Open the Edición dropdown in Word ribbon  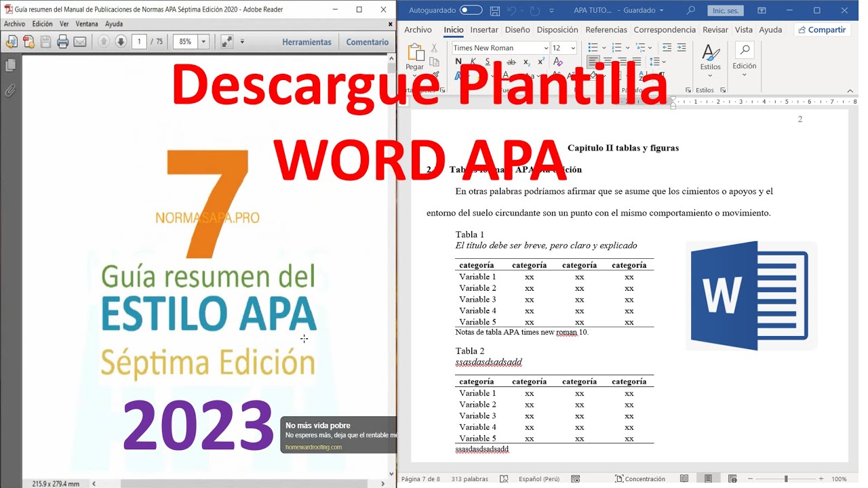pos(744,59)
